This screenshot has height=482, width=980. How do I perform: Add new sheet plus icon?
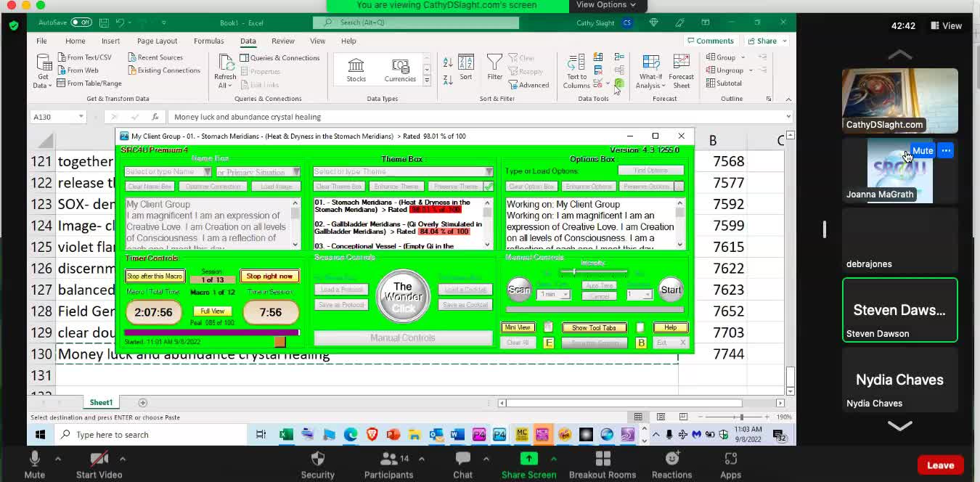pyautogui.click(x=143, y=403)
